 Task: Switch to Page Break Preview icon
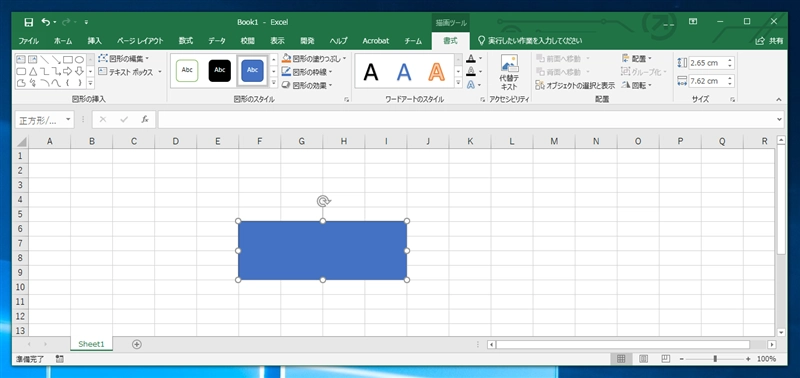pyautogui.click(x=665, y=359)
